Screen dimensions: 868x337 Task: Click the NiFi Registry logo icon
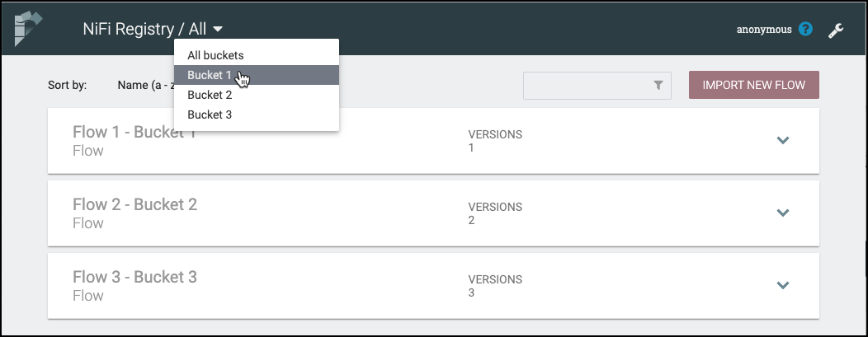coord(30,28)
